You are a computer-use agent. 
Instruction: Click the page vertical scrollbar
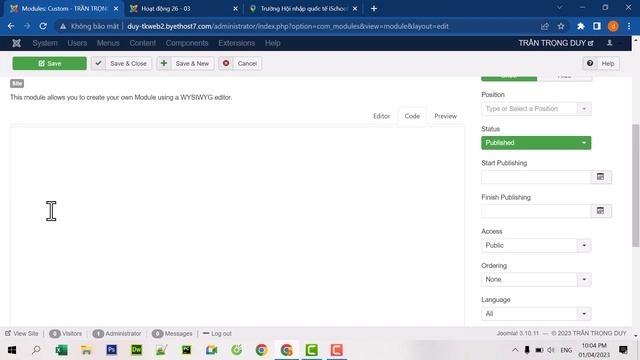[x=636, y=186]
